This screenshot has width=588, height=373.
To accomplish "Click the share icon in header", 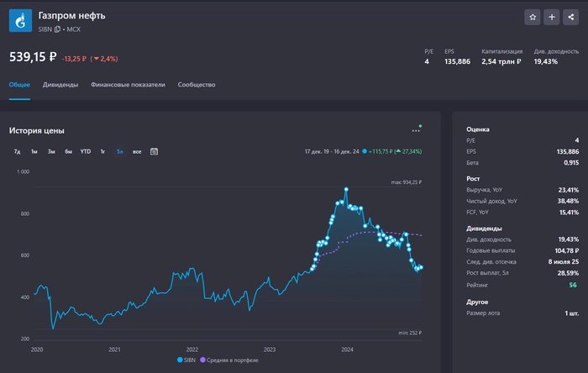I will [x=570, y=17].
